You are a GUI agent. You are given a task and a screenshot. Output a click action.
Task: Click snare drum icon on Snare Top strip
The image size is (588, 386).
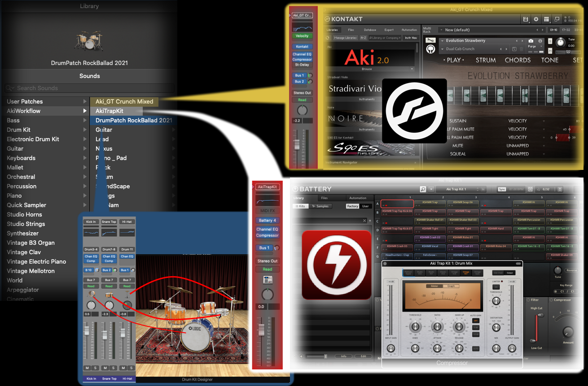click(x=109, y=295)
